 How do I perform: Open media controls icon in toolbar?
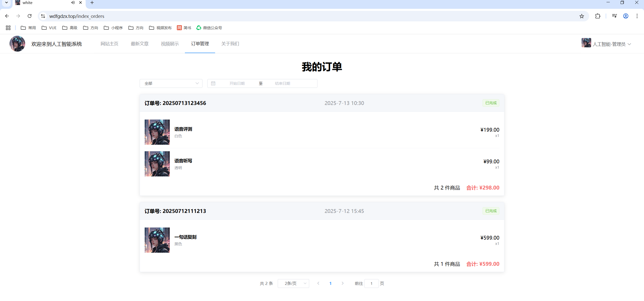click(614, 16)
